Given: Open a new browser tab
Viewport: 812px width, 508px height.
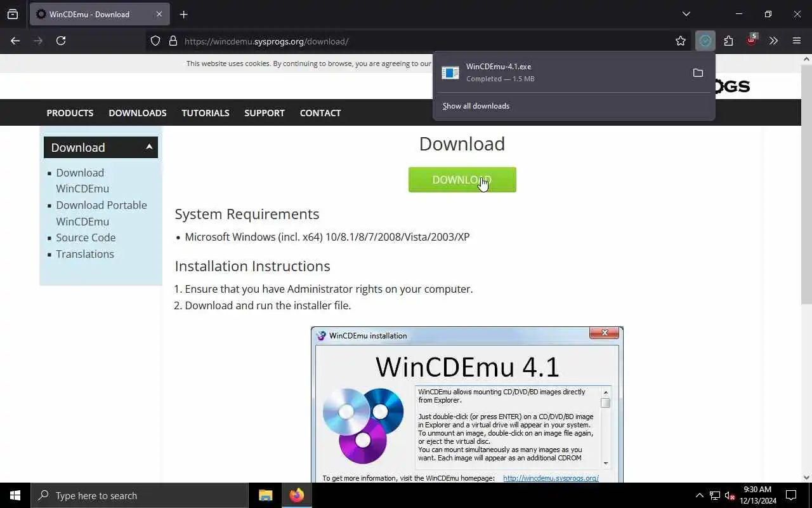Looking at the screenshot, I should 183,14.
